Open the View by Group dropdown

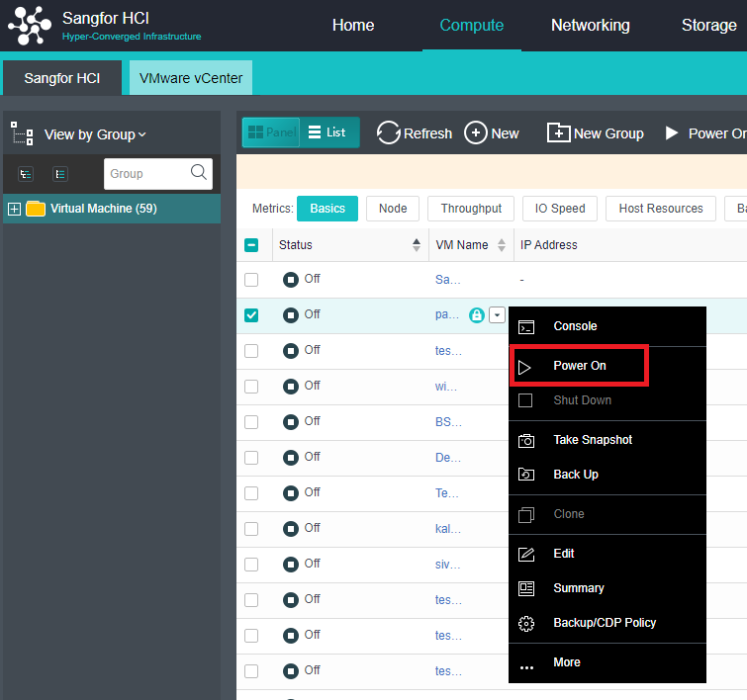(95, 134)
